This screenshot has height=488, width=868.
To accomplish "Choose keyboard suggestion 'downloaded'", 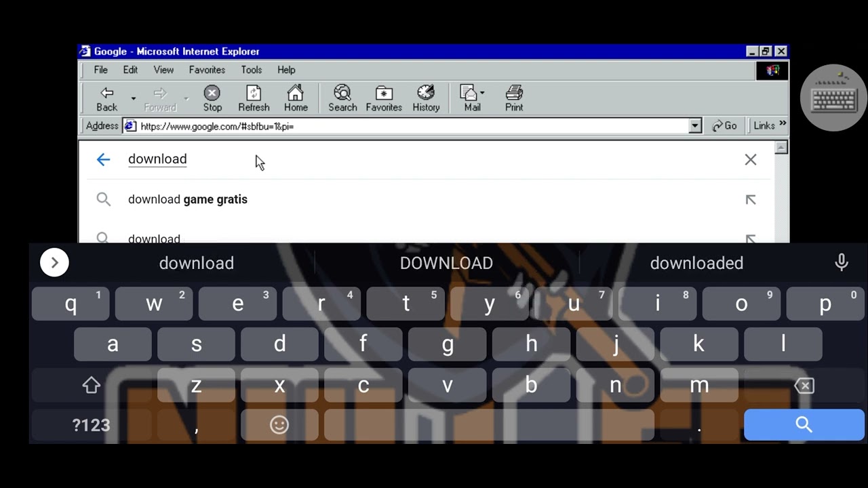I will [x=696, y=263].
